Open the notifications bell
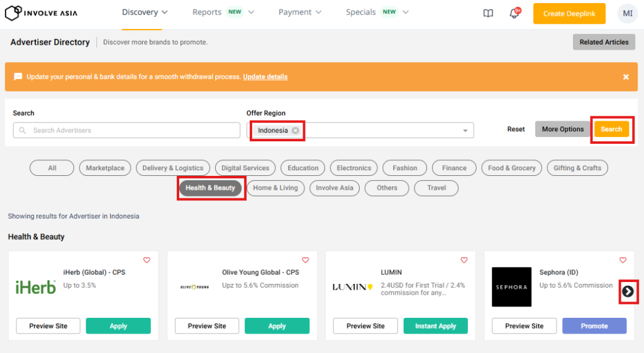The width and height of the screenshot is (644, 353). (x=514, y=14)
